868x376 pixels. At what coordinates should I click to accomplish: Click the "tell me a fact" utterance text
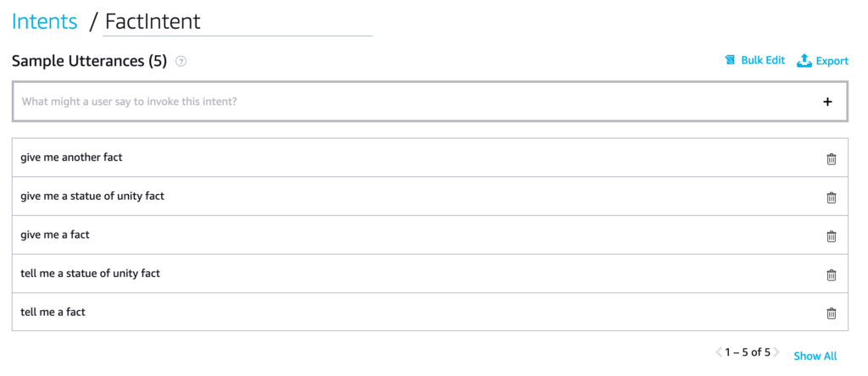(53, 312)
